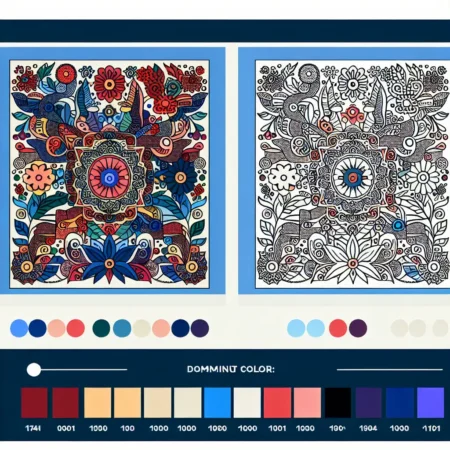This screenshot has height=450, width=450.
Task: Click the Dominant Color heading label
Action: 231,369
